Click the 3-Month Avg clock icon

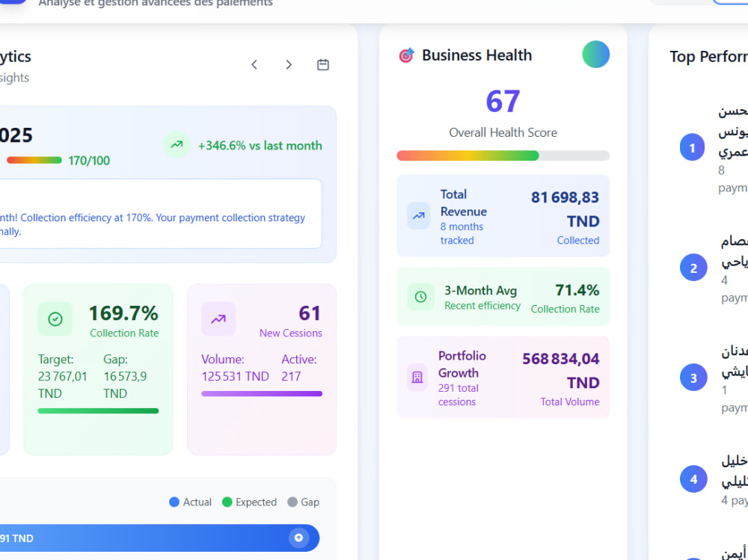click(420, 297)
